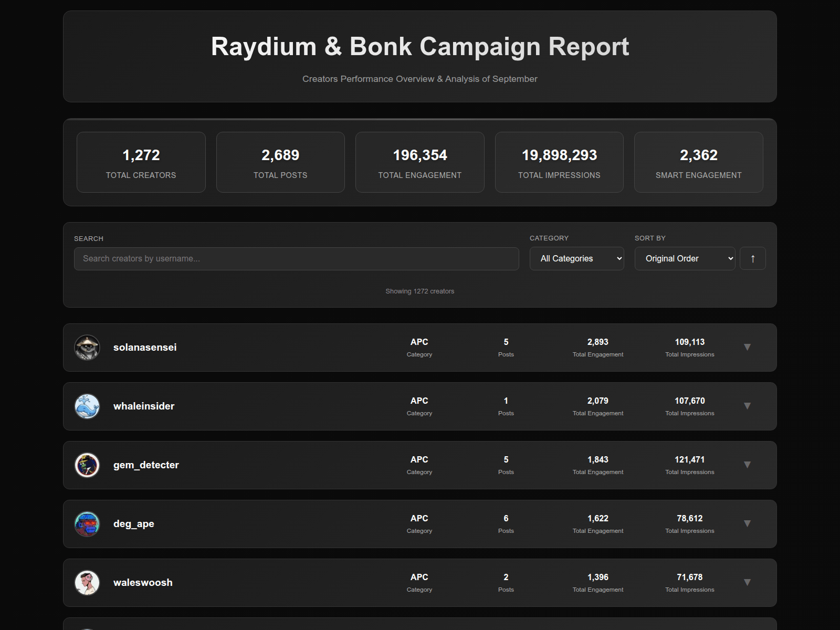This screenshot has height=630, width=840.
Task: Click the Total Posts 2,689 card
Action: click(280, 162)
